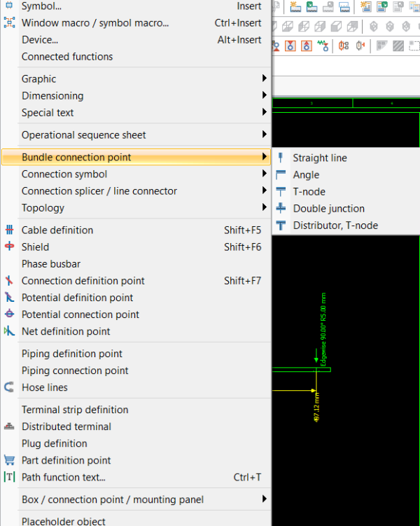Select the T-node bundle connection point

[346, 191]
